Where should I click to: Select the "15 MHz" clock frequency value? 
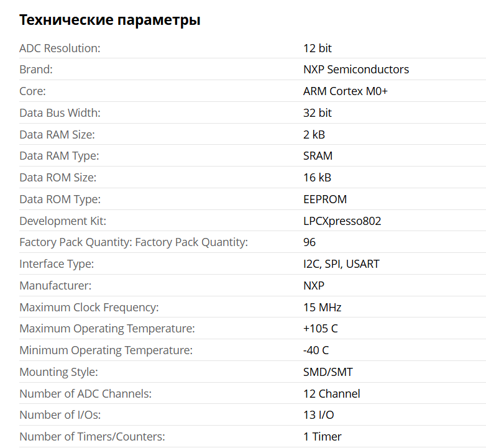pos(322,308)
